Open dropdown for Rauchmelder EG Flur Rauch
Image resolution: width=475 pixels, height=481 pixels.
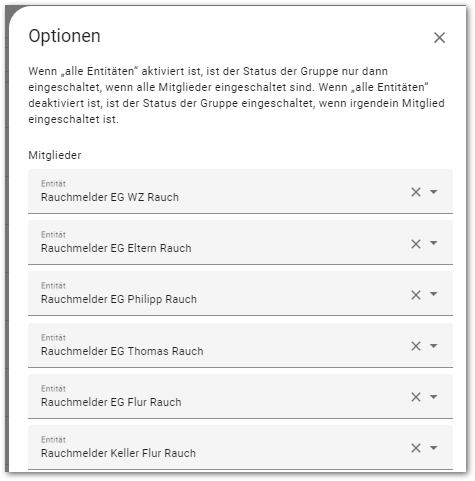point(433,397)
